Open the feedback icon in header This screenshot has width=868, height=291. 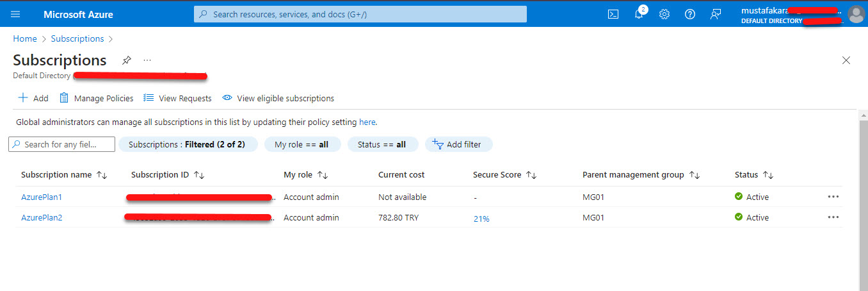[x=716, y=14]
